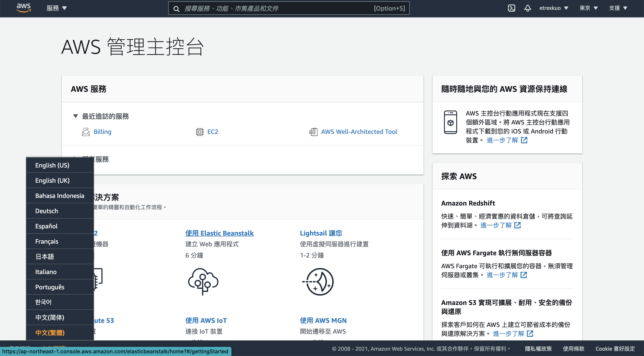Select 日本語 language
644x356 pixels.
60,257
